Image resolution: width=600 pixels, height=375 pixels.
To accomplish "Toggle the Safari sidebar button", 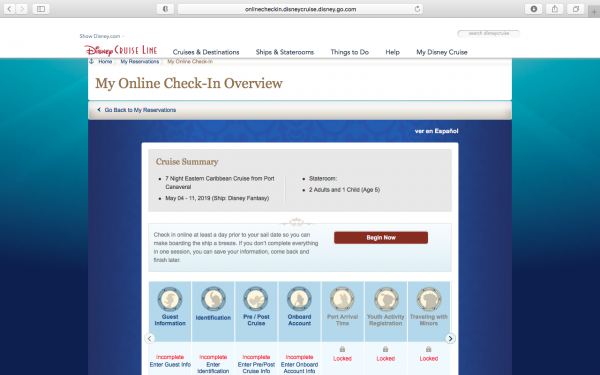I will tap(41, 9).
